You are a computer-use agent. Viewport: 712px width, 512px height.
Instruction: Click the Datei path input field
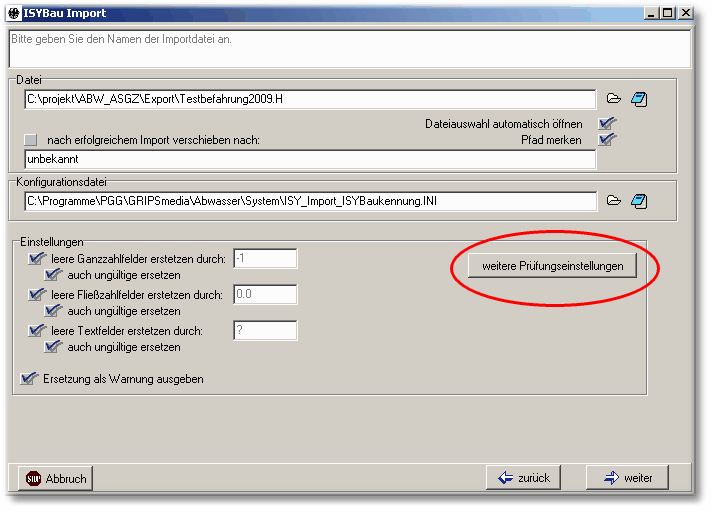[310, 99]
